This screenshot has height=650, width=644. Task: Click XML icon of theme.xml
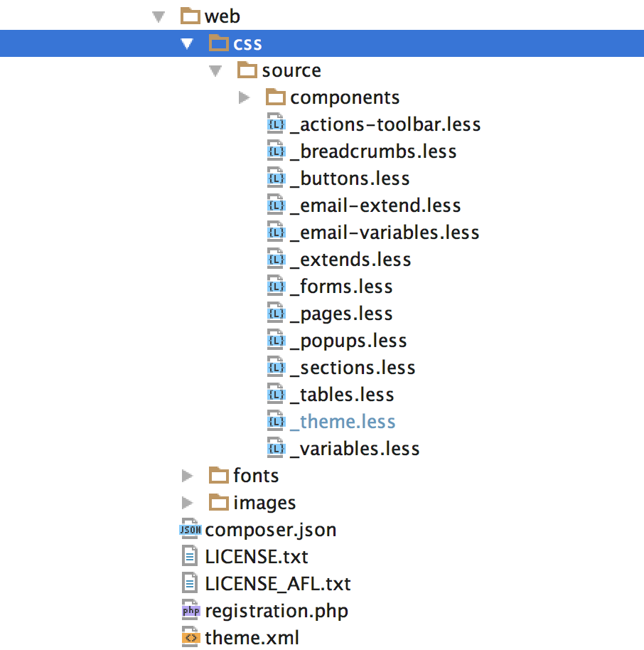pos(190,637)
